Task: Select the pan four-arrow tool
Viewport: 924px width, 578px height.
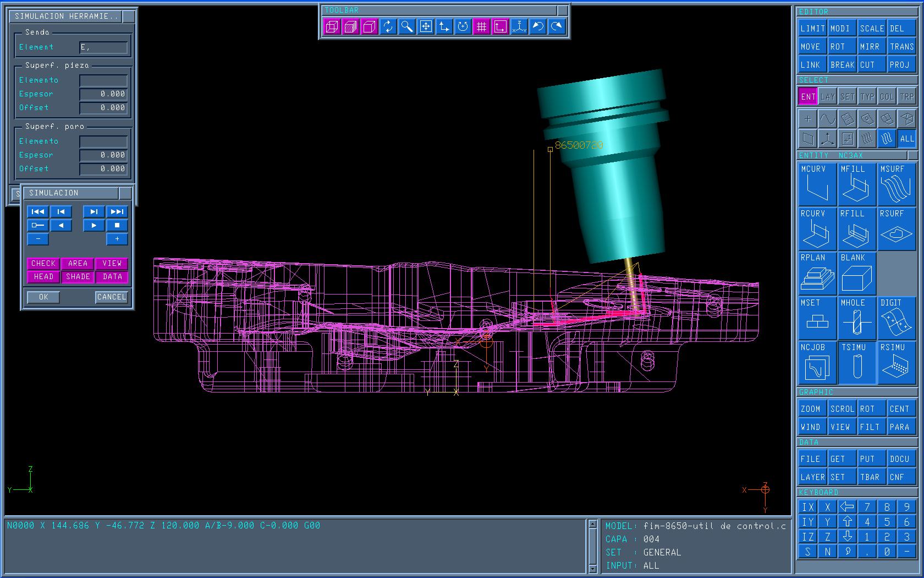Action: (426, 26)
